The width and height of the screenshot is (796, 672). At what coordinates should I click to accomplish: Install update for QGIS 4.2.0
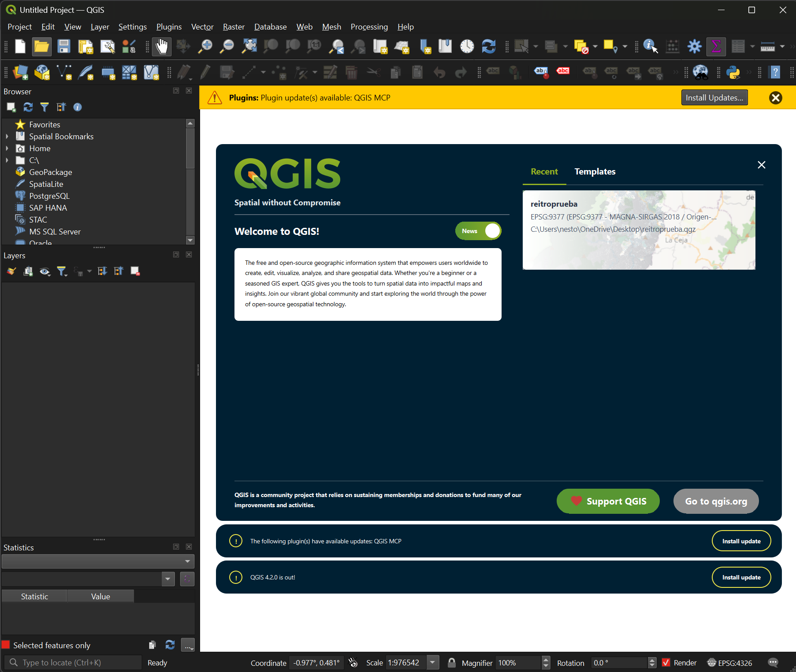[741, 577]
